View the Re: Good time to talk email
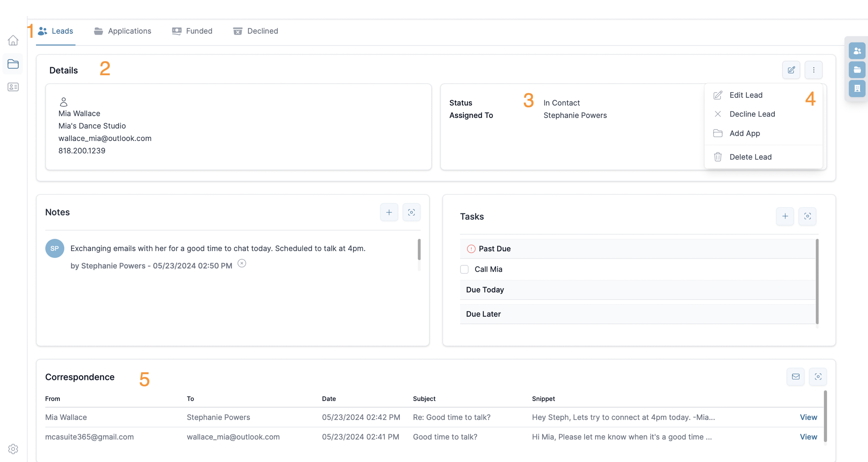This screenshot has width=868, height=462. click(x=808, y=417)
